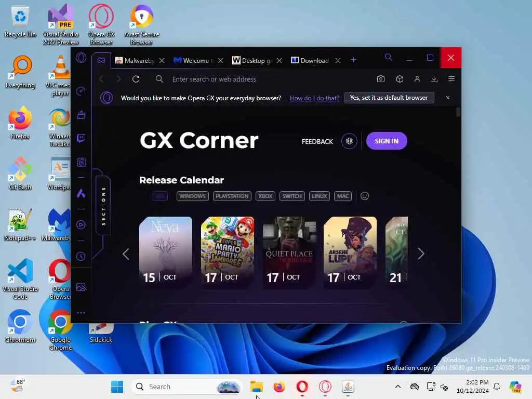
Task: Switch to the Malwarebytes tab
Action: click(135, 60)
